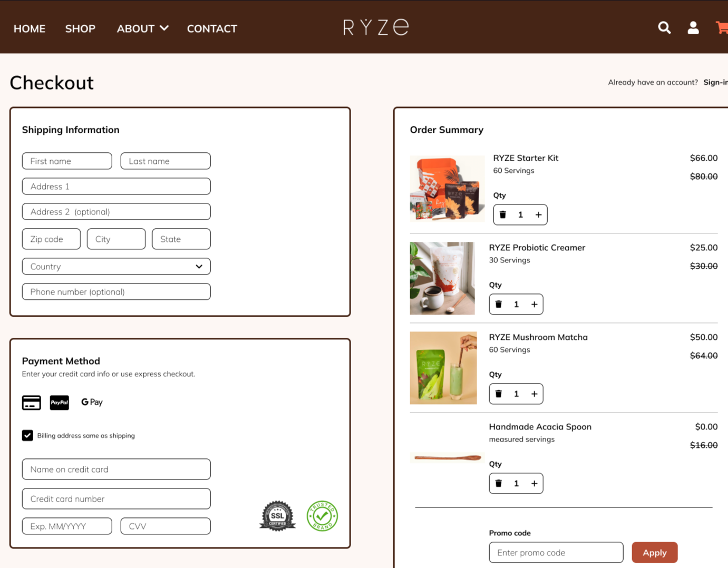Click the $66.00 Starter Kit price
Image resolution: width=728 pixels, height=568 pixels.
(x=704, y=158)
